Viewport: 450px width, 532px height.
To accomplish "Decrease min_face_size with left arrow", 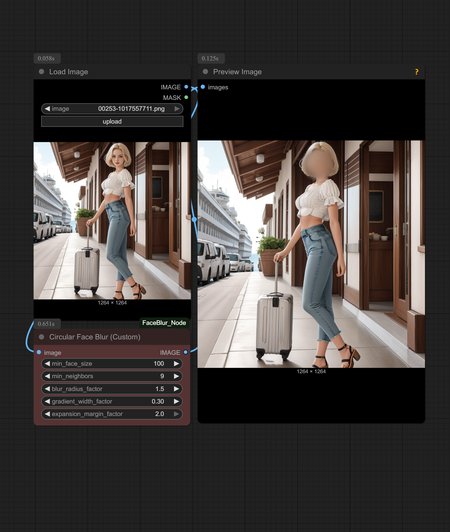I will click(47, 363).
